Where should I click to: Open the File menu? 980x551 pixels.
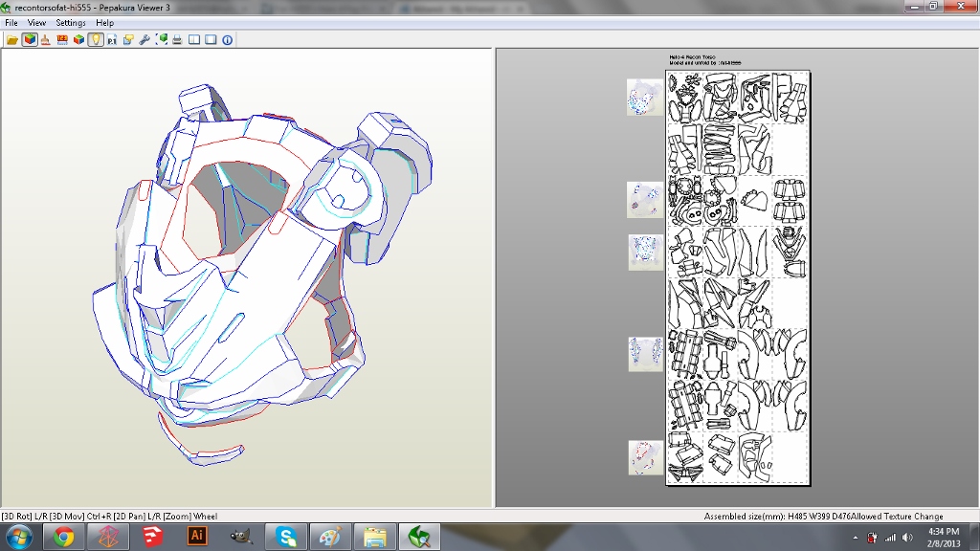[x=11, y=23]
